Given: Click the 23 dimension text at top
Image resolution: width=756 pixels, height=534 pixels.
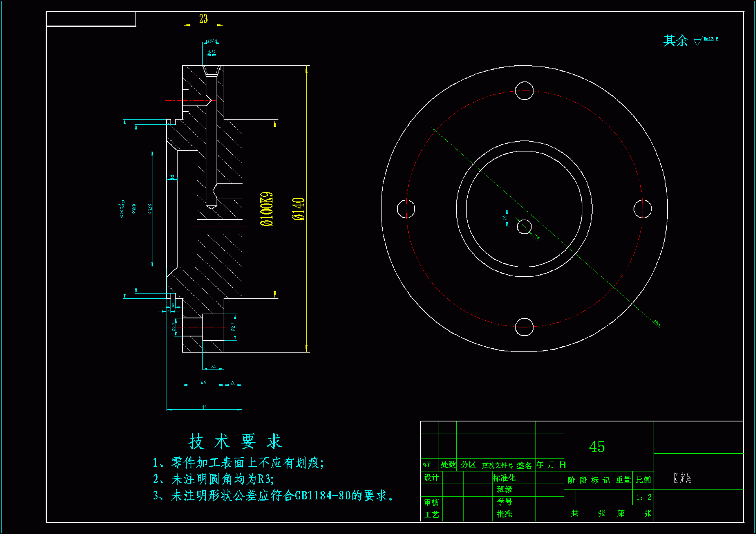Looking at the screenshot, I should [x=203, y=18].
